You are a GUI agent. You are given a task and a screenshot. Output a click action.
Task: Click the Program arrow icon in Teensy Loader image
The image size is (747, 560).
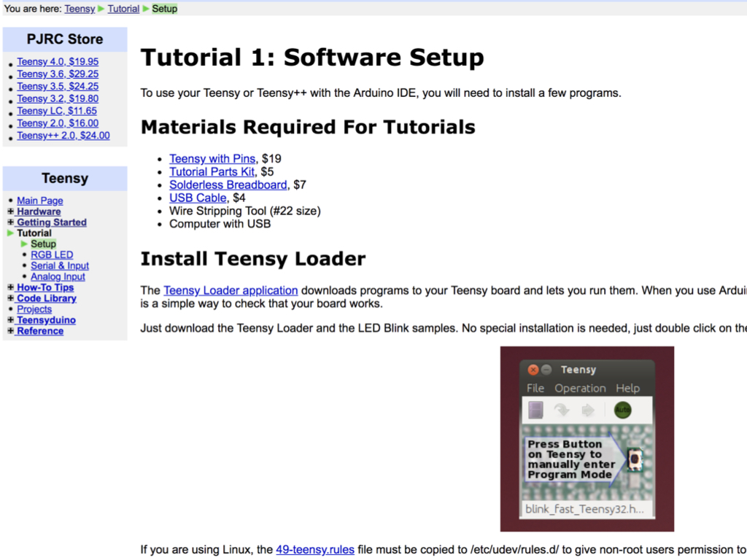click(x=562, y=410)
